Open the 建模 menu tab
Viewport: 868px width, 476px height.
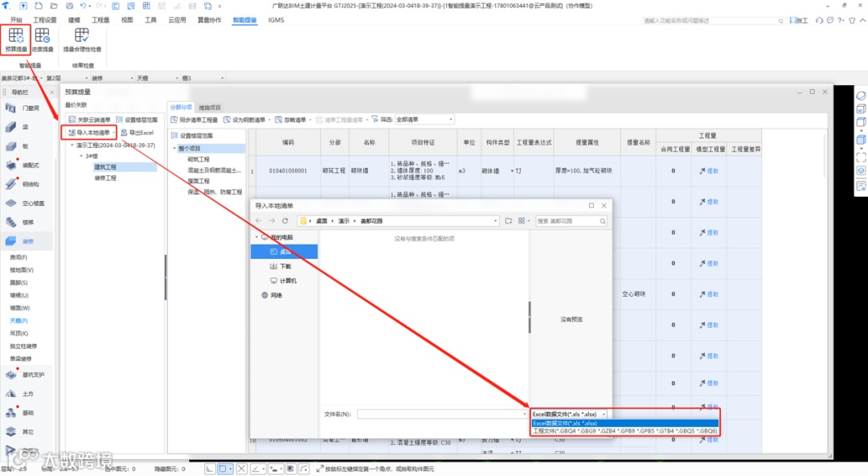pyautogui.click(x=74, y=20)
